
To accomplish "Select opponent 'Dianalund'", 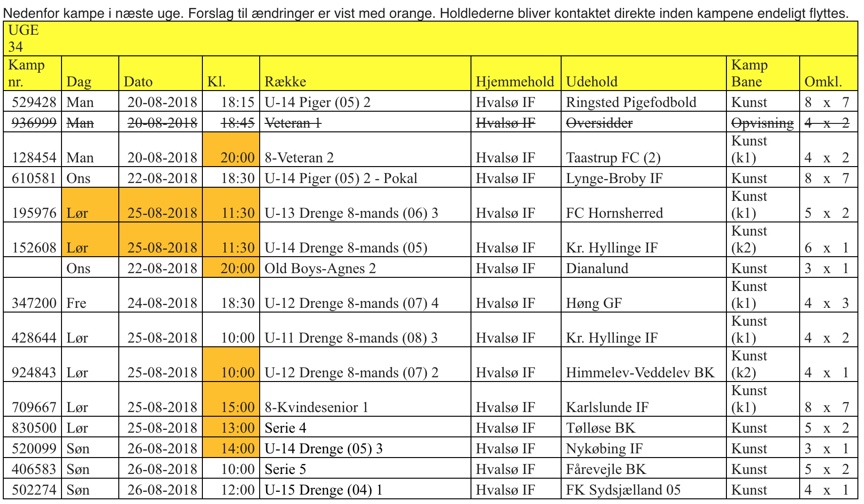I will click(x=644, y=267).
